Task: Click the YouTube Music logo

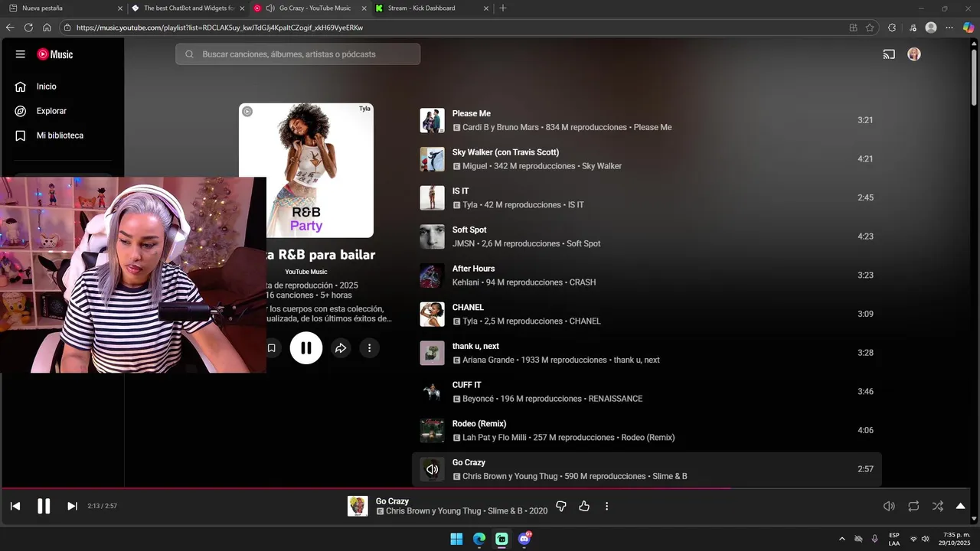Action: click(x=55, y=54)
